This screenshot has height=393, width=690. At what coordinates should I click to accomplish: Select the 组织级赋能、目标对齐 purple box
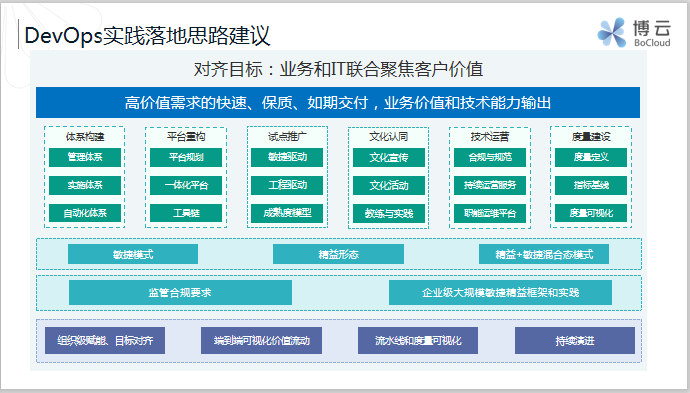(x=105, y=340)
